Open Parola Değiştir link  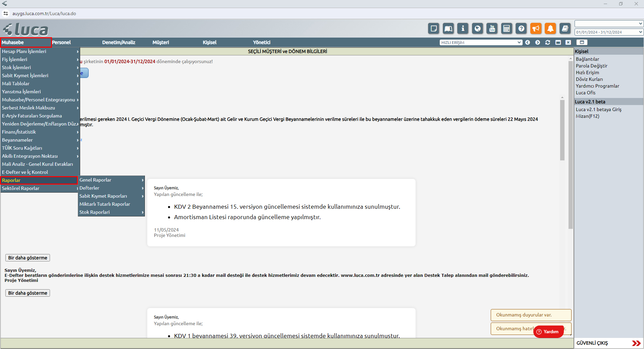point(591,66)
